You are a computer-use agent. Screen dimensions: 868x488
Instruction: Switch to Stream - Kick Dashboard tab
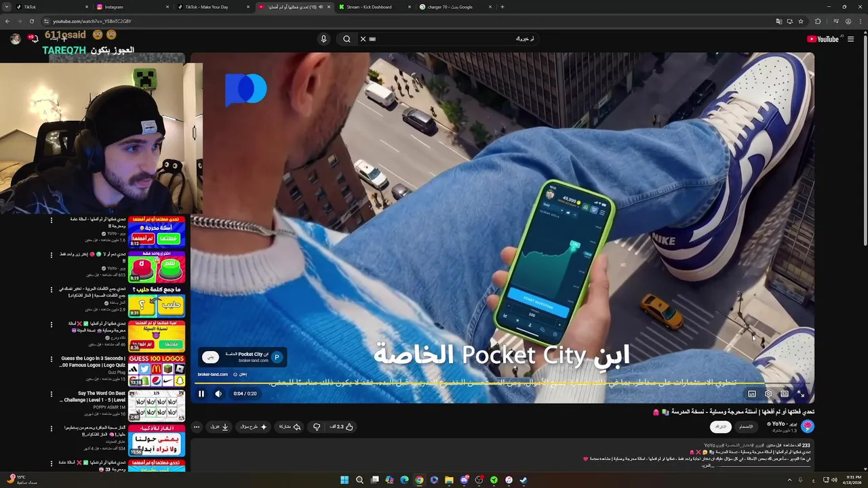(375, 7)
